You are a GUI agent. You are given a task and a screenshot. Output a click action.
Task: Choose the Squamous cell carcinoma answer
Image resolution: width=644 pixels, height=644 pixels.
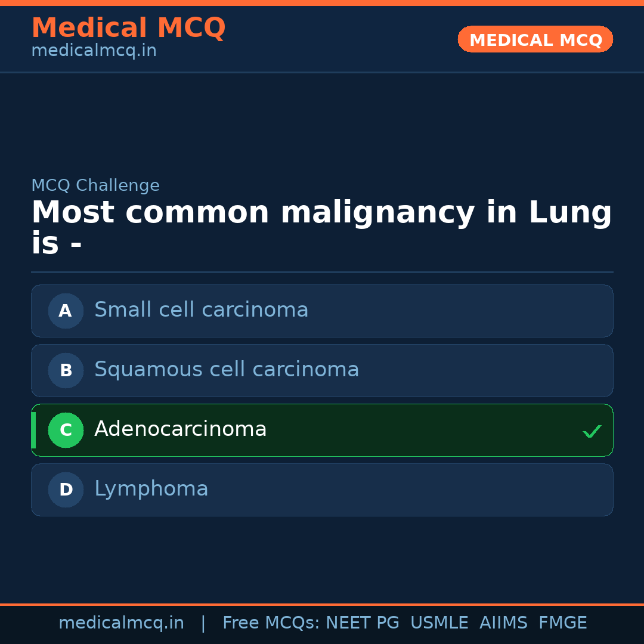[x=227, y=370]
